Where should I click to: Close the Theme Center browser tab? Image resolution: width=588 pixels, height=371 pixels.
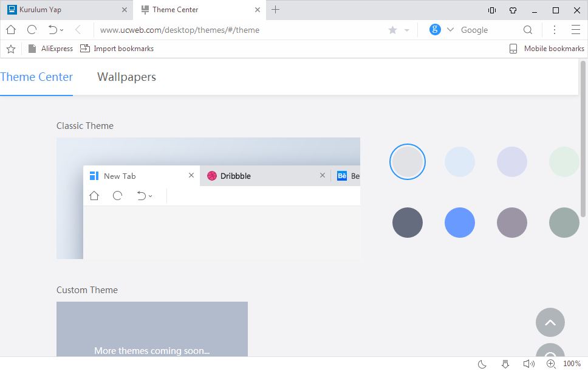pyautogui.click(x=258, y=10)
